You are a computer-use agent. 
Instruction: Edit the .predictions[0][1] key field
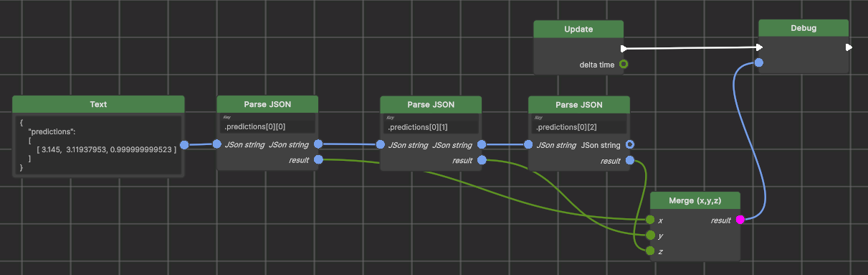click(x=431, y=127)
